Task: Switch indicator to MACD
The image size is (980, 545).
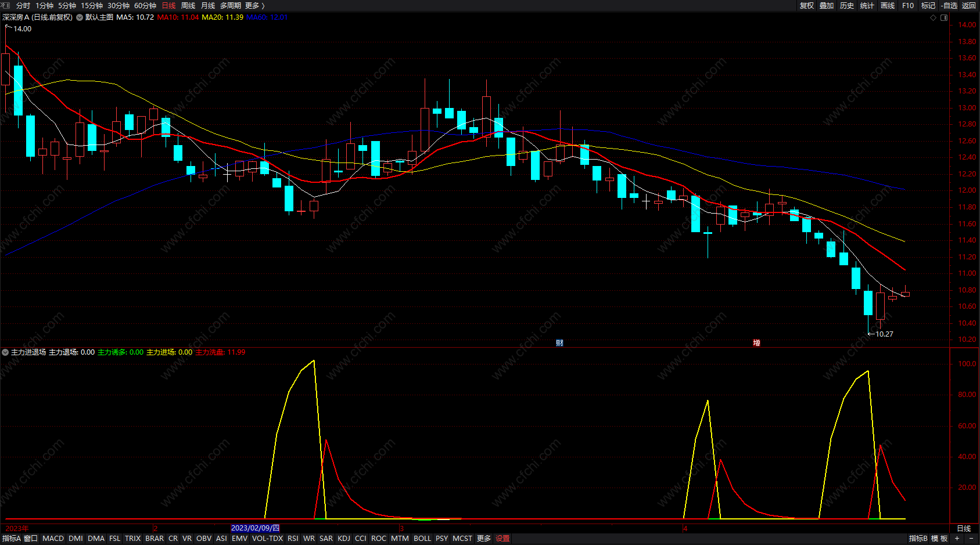Action: [53, 539]
